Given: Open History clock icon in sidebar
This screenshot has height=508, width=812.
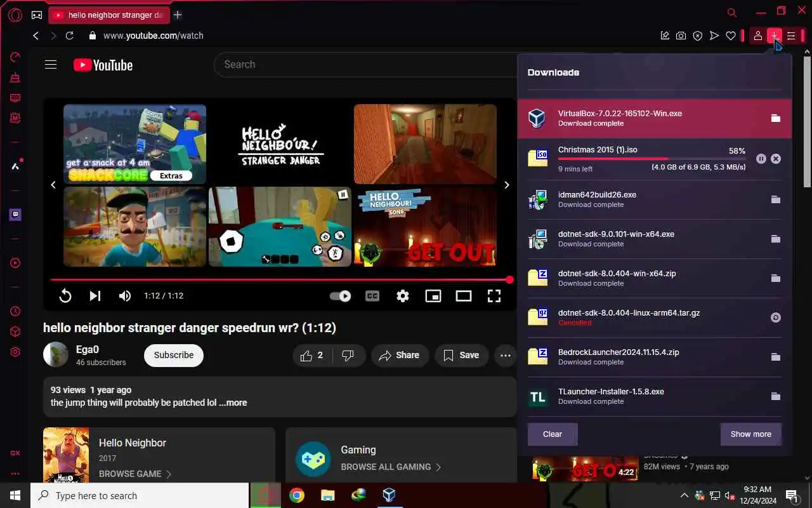Looking at the screenshot, I should (15, 311).
